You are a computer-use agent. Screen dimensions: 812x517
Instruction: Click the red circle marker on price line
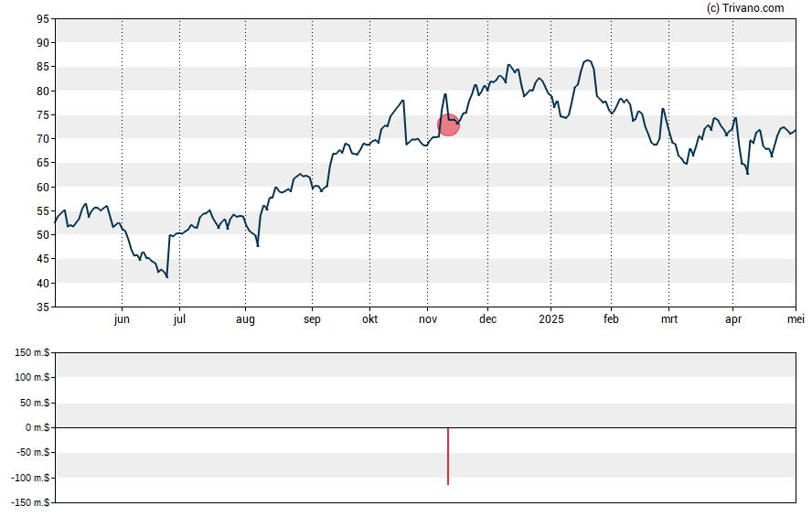click(448, 124)
